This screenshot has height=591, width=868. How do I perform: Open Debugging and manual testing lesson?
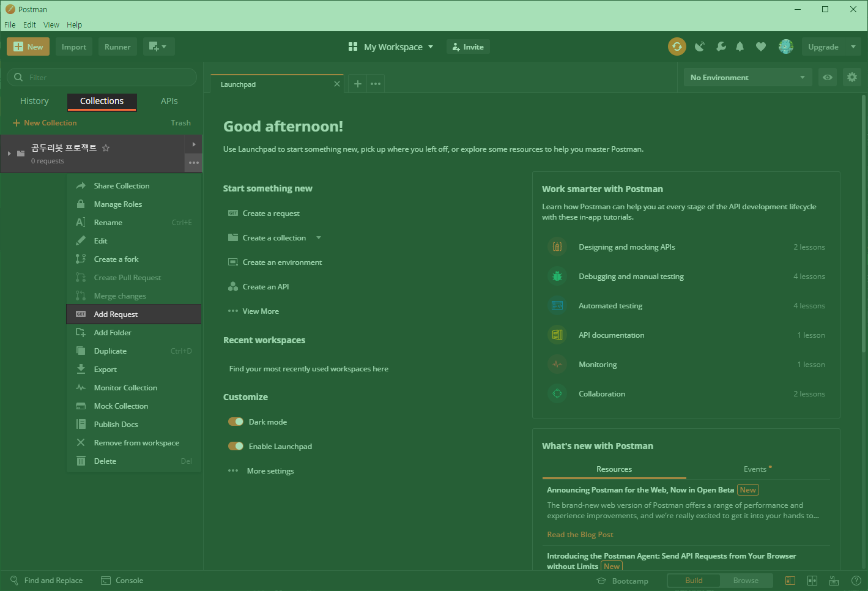click(x=686, y=277)
